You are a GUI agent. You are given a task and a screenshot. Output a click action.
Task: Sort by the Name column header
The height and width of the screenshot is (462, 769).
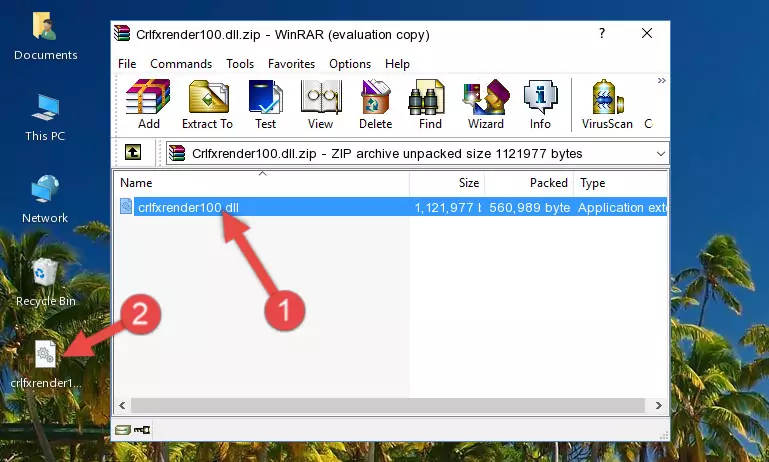tap(262, 183)
